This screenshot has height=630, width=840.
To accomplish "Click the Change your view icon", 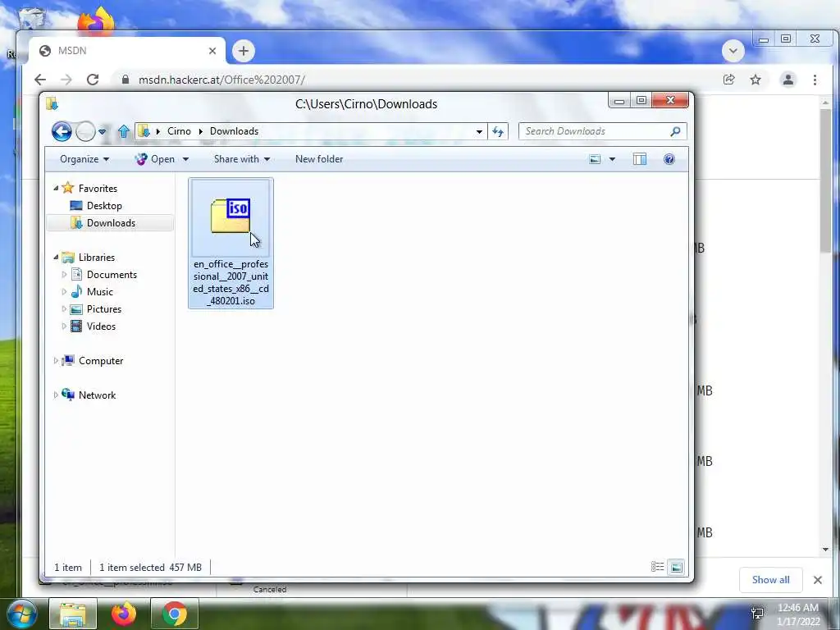I will pos(595,159).
